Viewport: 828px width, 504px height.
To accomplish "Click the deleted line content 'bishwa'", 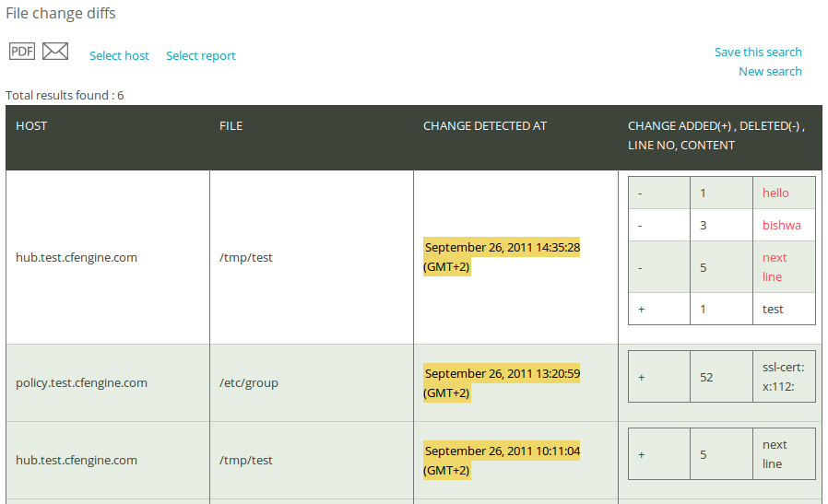I will pos(782,226).
